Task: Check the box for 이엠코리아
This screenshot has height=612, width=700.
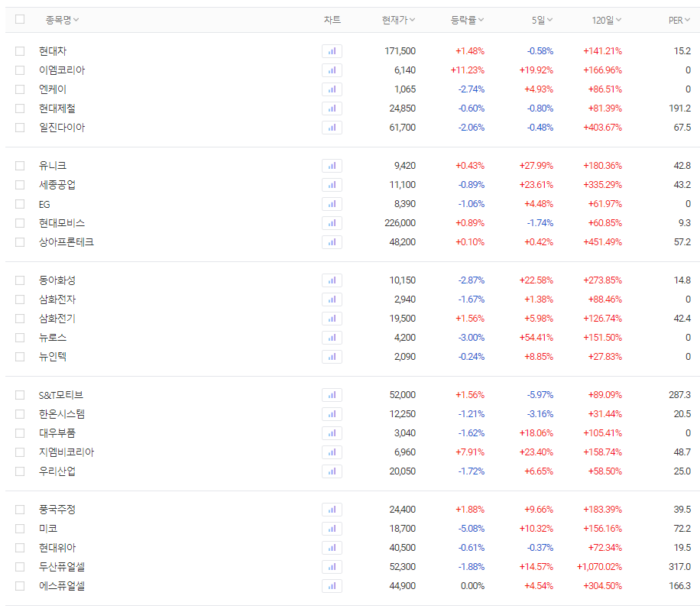Action: pyautogui.click(x=20, y=70)
